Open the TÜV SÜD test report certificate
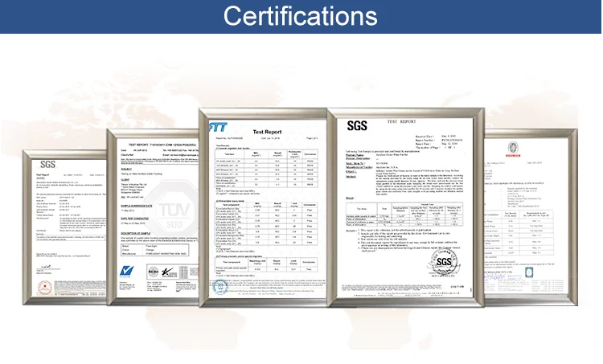 pyautogui.click(x=153, y=217)
